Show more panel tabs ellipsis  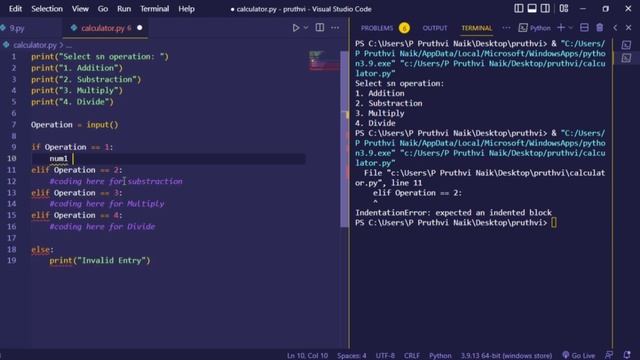506,28
